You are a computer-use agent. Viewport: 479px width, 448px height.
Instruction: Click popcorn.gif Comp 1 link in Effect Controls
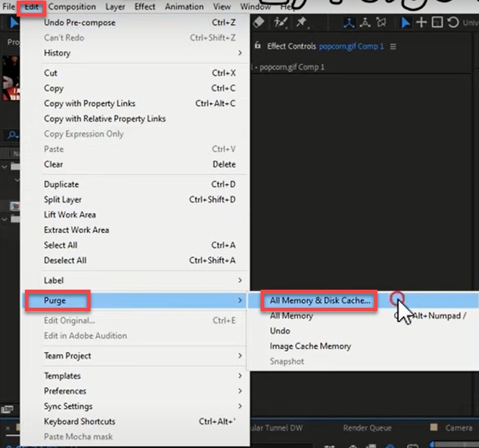coord(351,46)
